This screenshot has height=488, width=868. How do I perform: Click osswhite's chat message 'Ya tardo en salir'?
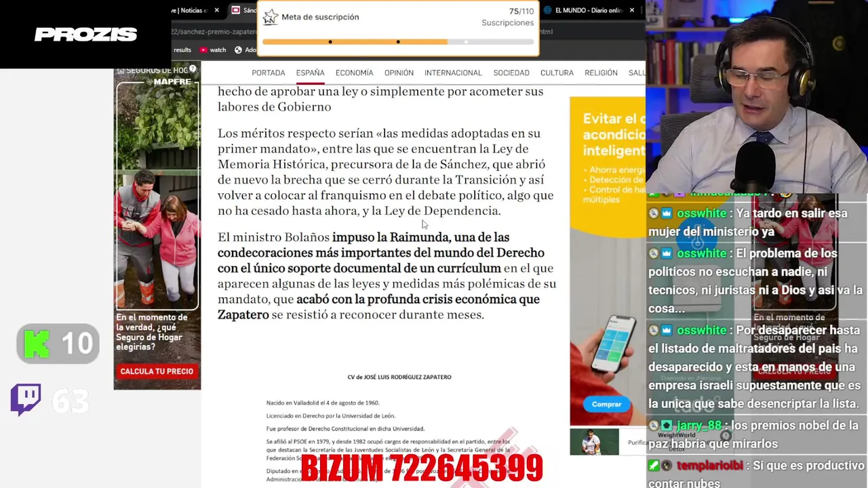(x=748, y=222)
